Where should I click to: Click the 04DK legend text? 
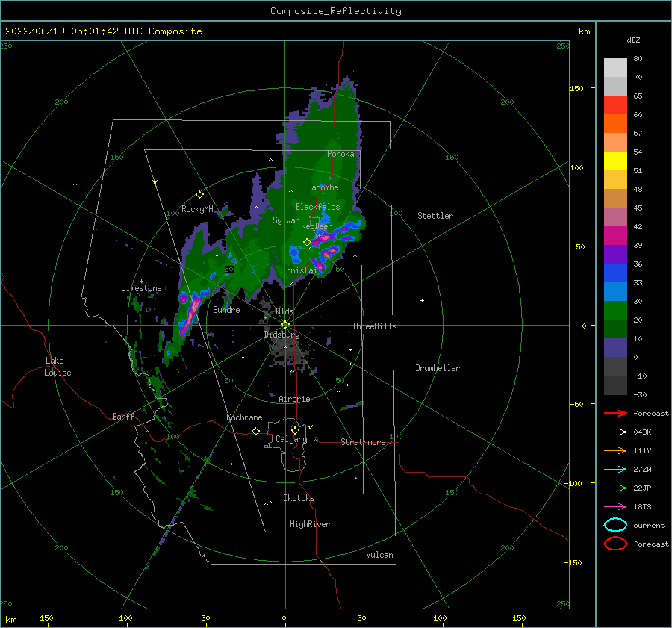pyautogui.click(x=642, y=432)
